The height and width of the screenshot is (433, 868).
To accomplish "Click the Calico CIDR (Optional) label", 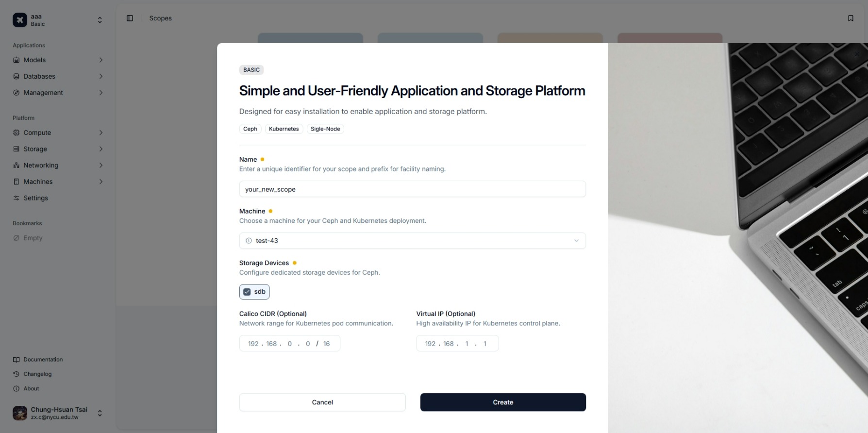I will coord(273,314).
